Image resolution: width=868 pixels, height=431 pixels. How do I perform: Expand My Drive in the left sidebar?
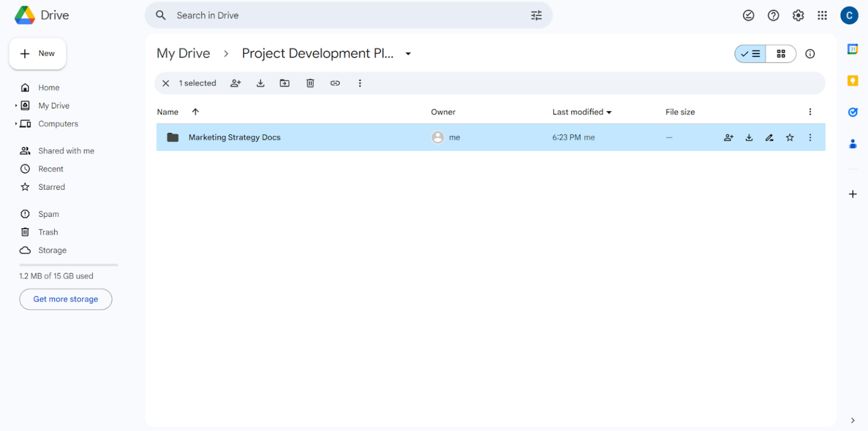coord(18,106)
